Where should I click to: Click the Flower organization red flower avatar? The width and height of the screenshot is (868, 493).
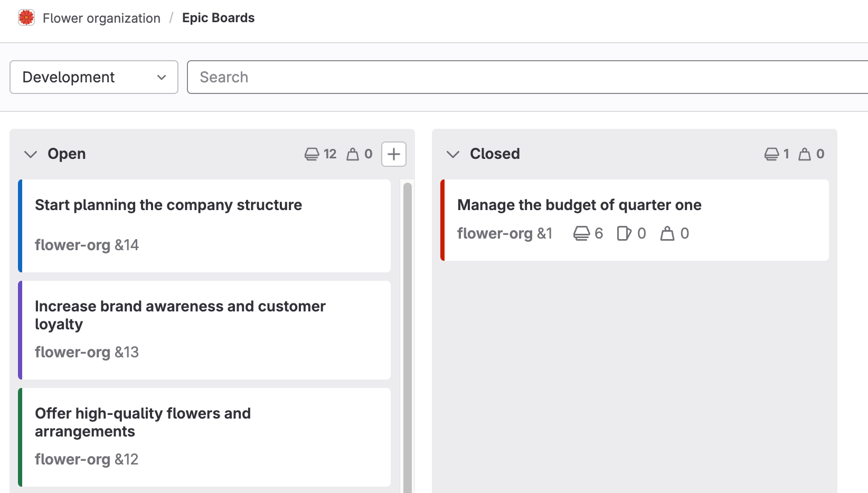(x=26, y=18)
